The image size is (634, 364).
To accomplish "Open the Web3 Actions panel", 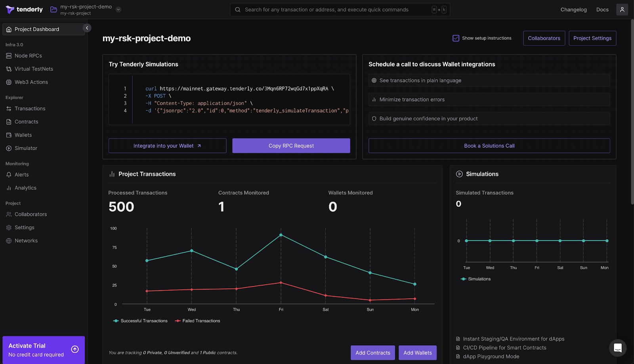I will 31,82.
